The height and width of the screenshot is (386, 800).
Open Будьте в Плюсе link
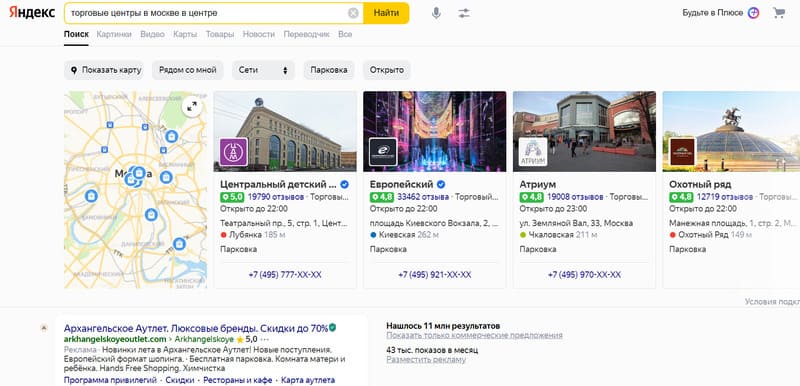(712, 13)
